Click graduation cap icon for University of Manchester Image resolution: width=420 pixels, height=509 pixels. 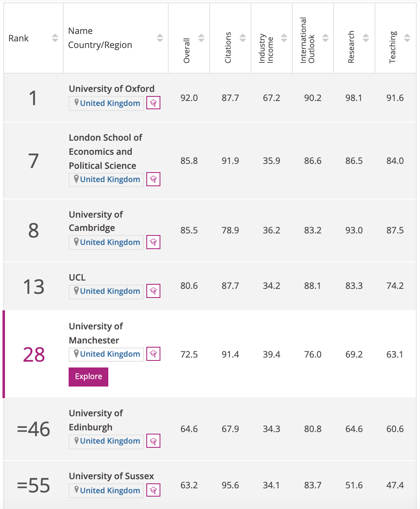point(153,354)
